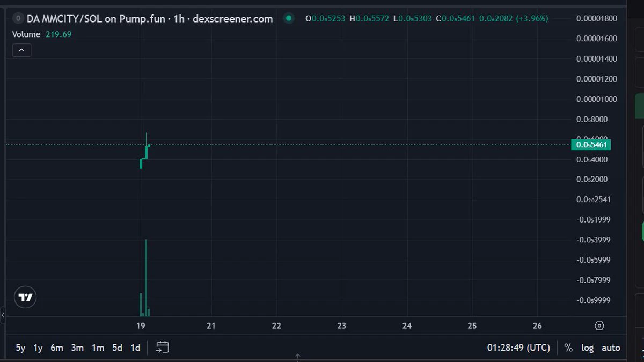Click the 0.00001600 price axis label
This screenshot has height=362, width=644.
(597, 39)
